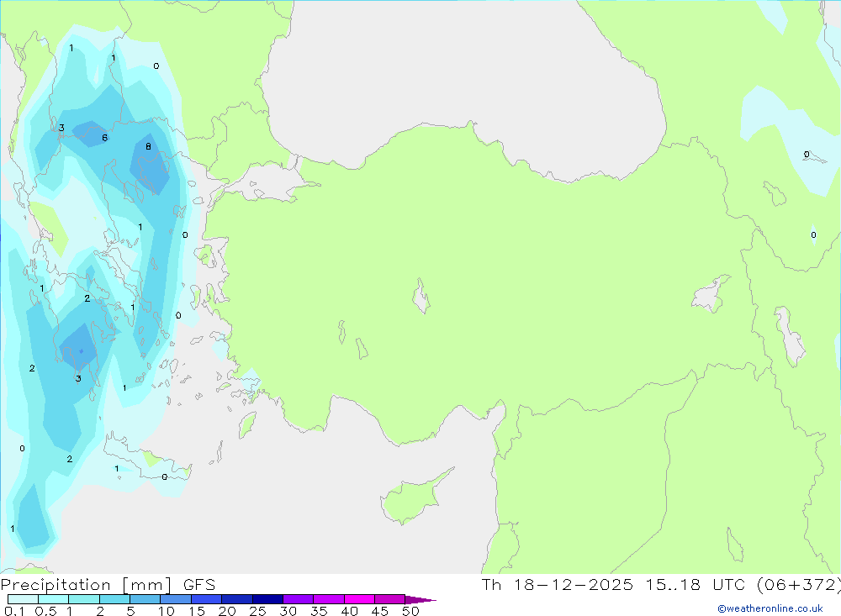
Task: Click the 2–5 mm legend color box
Action: (114, 599)
